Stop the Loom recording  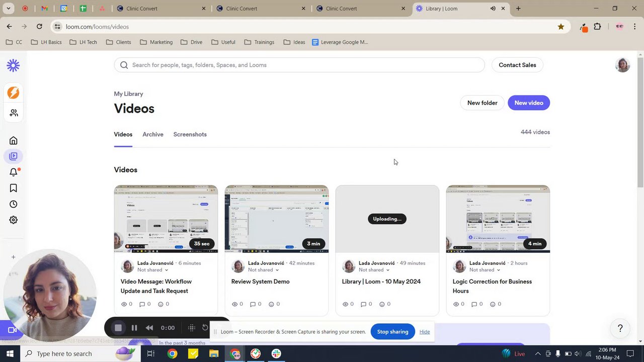pos(118,328)
